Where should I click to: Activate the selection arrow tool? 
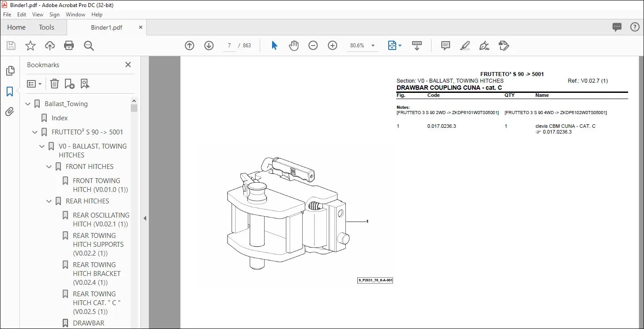point(274,46)
